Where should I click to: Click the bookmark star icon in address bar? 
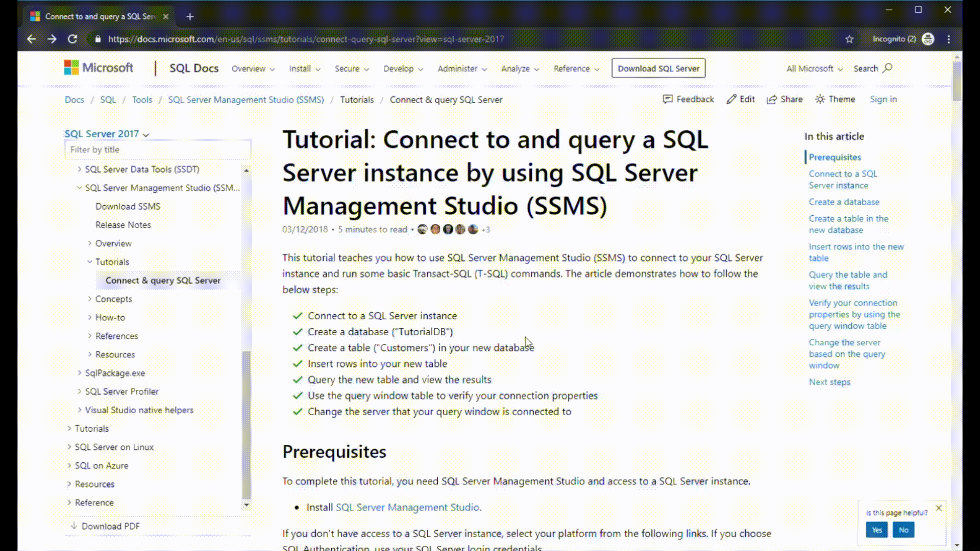click(x=849, y=39)
